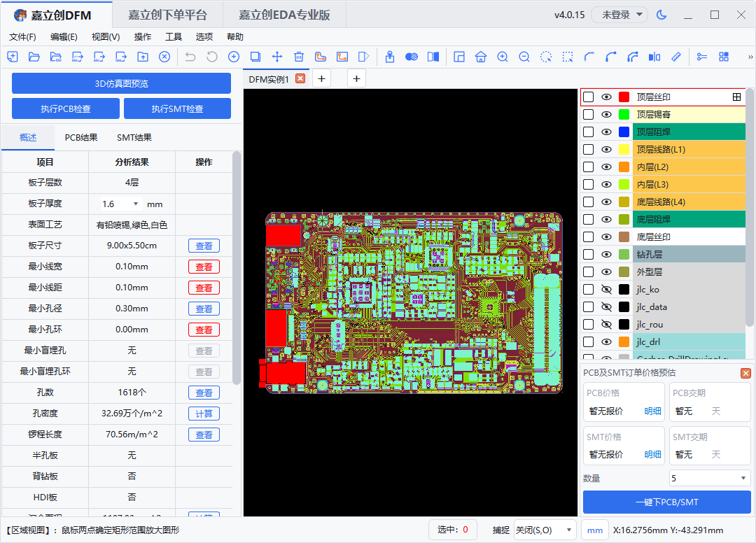Viewport: 756px width, 543px height.
Task: Switch to the PCB结果 tab
Action: click(x=81, y=138)
